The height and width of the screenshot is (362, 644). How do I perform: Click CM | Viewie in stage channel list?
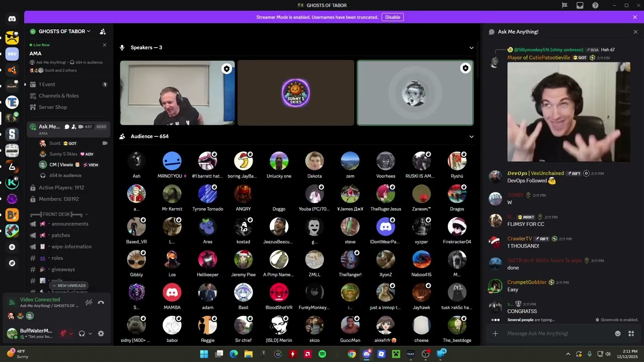tap(73, 164)
